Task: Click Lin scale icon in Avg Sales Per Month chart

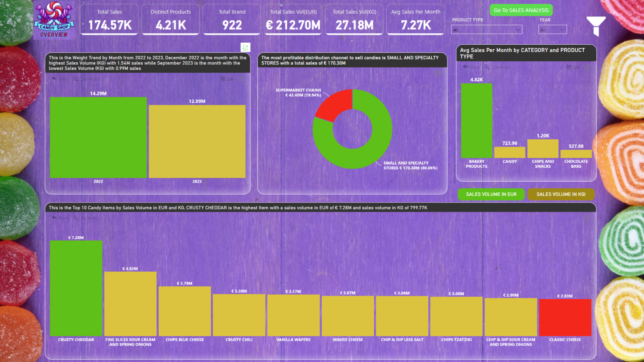Action: pos(569,67)
